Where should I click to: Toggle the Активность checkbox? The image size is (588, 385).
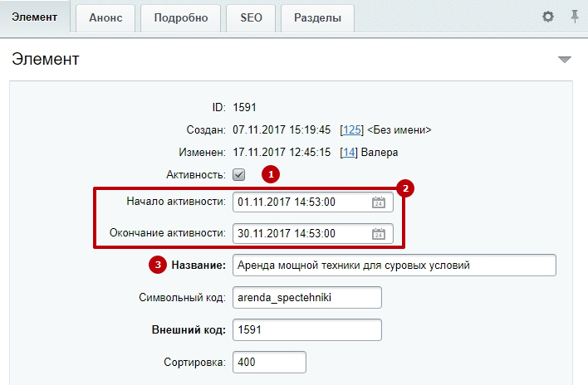(238, 174)
